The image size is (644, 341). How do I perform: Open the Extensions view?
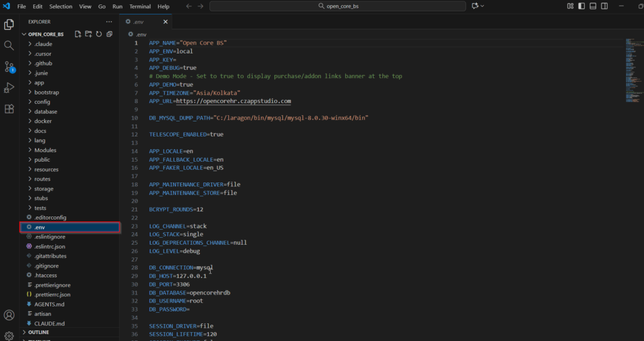(9, 109)
